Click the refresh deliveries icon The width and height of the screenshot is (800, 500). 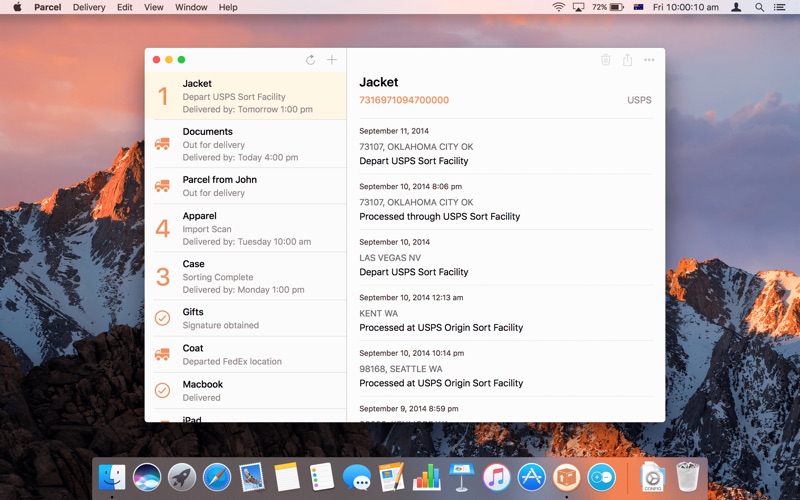[x=311, y=60]
